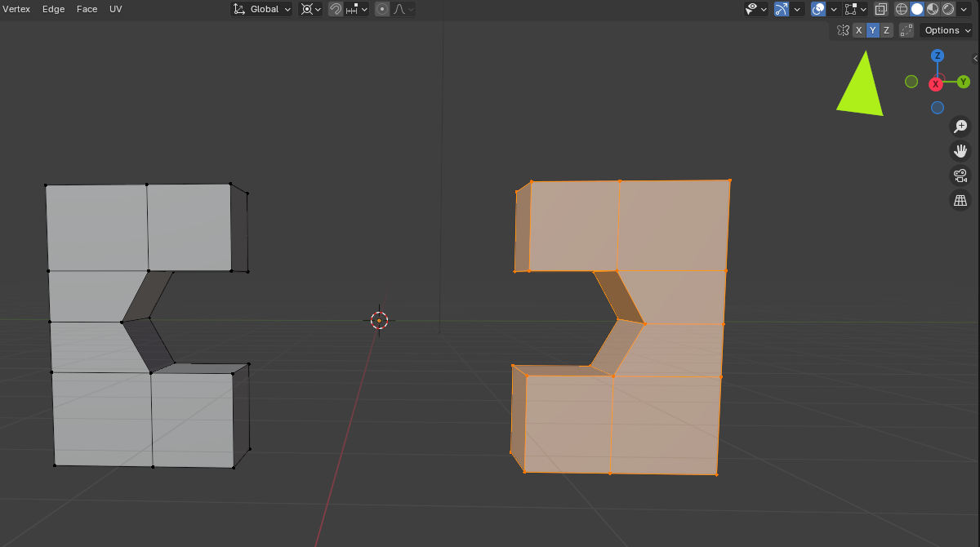This screenshot has height=547, width=980.
Task: Toggle the camera view icon
Action: [960, 176]
